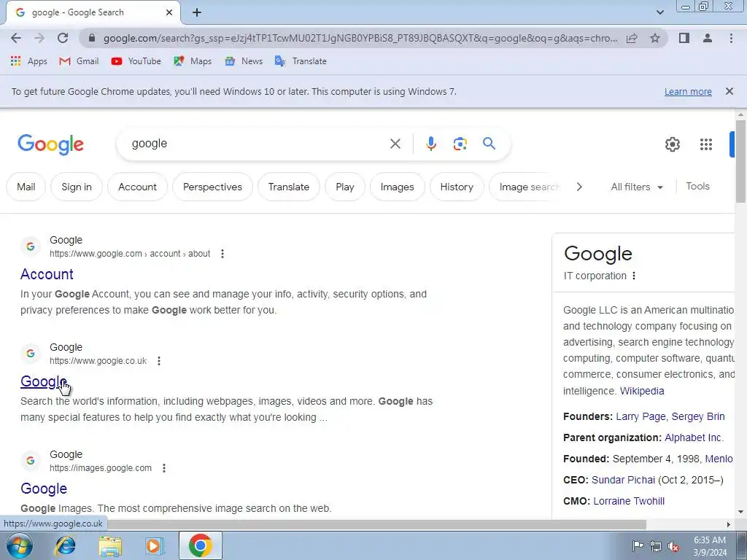Open the News bookmark
Screen dimensions: 747x560
point(244,61)
